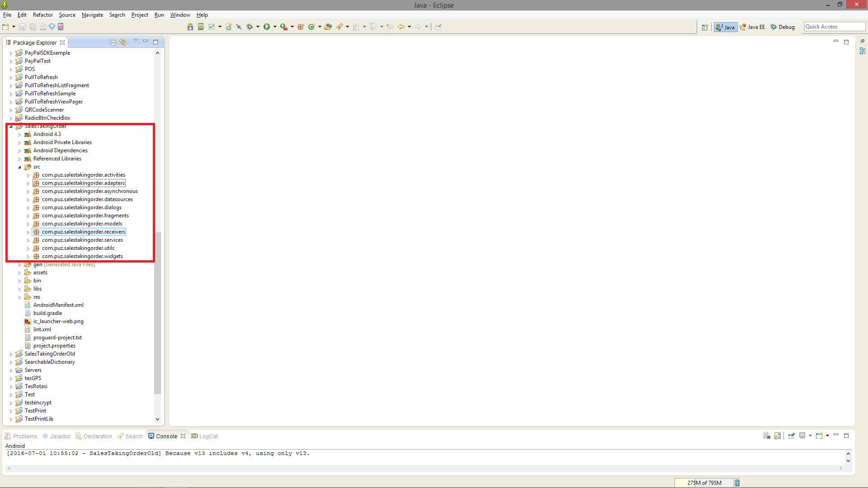Screen dimensions: 868x488
Task: Switch to the Problems tab
Action: point(21,436)
